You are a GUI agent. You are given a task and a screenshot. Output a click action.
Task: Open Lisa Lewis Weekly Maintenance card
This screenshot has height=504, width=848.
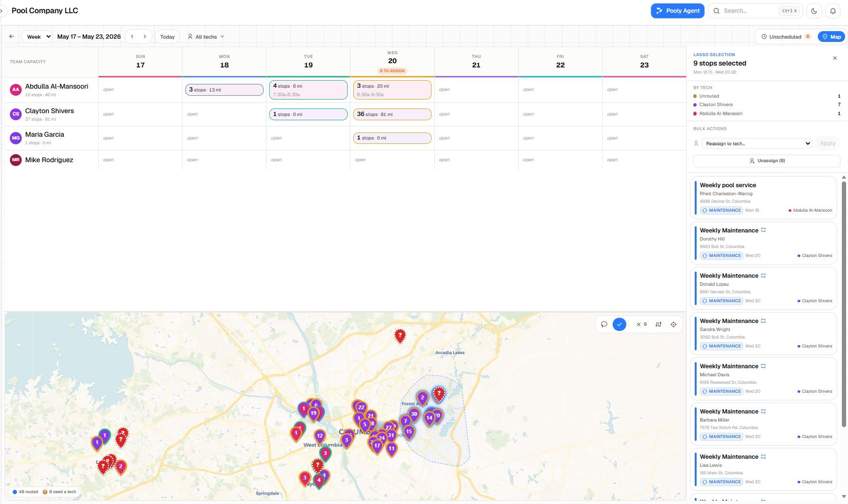(x=763, y=469)
